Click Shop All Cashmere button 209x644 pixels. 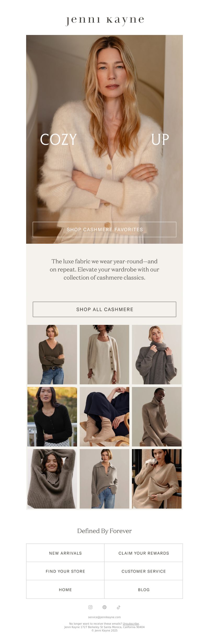(104, 309)
